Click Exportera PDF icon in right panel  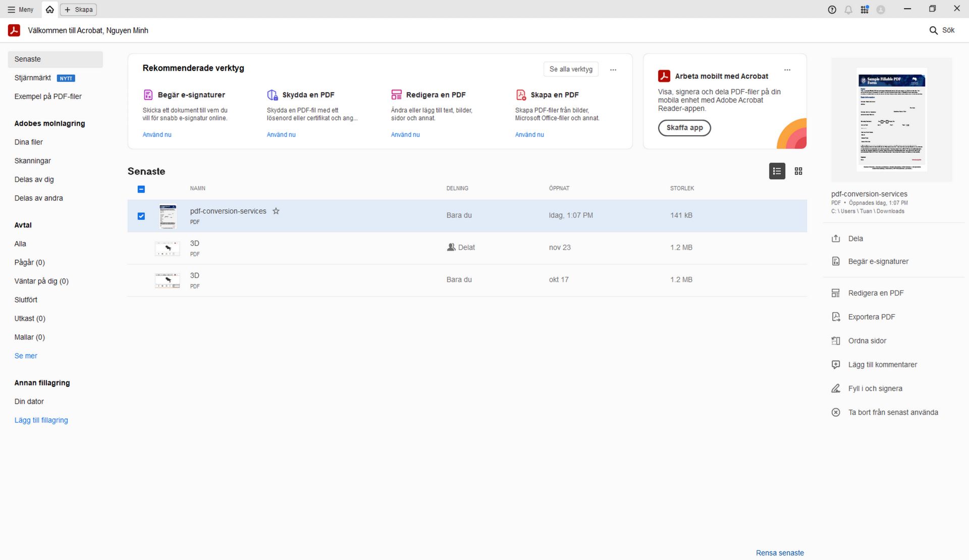click(x=836, y=317)
